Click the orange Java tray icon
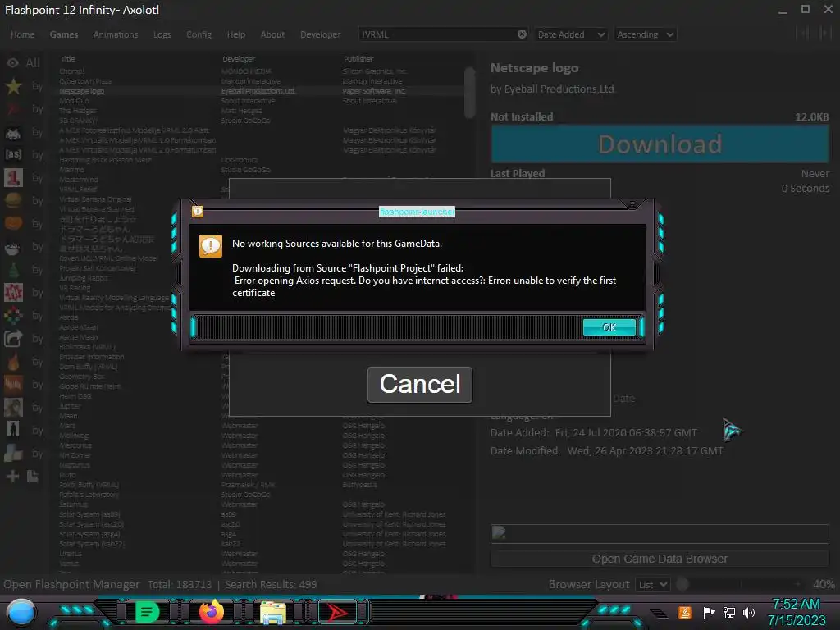The height and width of the screenshot is (630, 840). pos(685,612)
